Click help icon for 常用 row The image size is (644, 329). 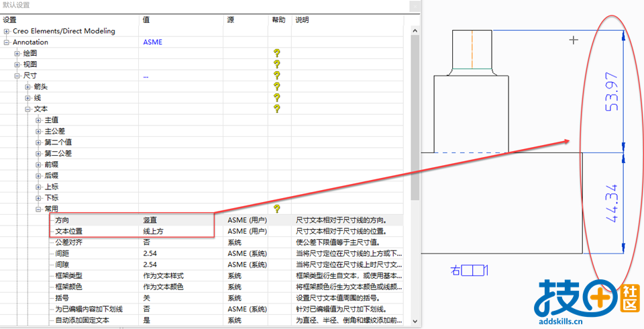[x=277, y=209]
